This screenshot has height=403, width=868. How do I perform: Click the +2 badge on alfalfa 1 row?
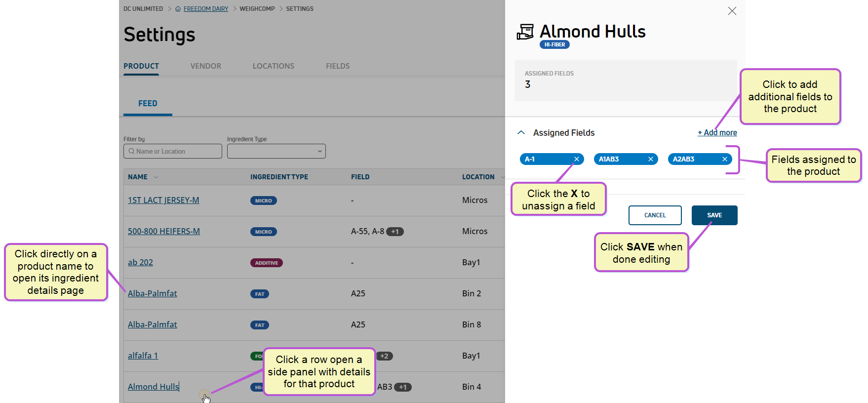point(384,356)
